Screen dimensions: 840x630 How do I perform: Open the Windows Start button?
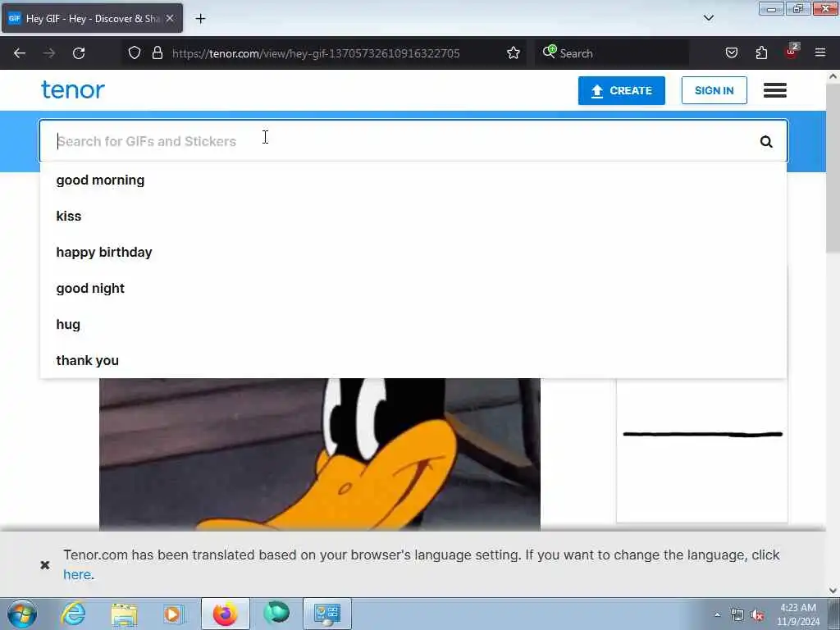(x=22, y=614)
